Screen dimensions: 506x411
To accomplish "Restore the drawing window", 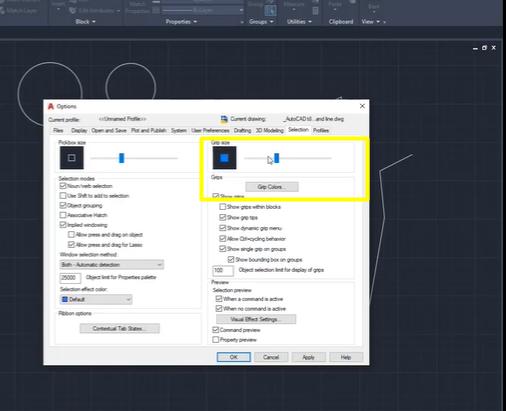I will tap(484, 48).
